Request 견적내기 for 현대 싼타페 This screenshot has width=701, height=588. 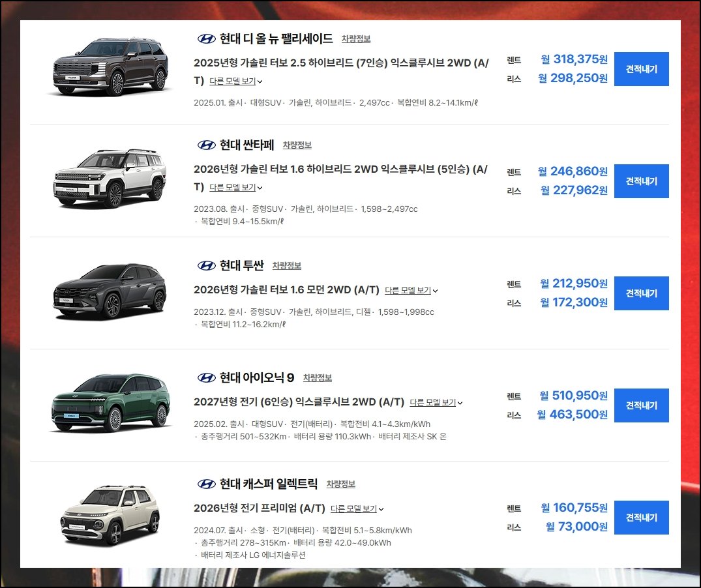642,181
